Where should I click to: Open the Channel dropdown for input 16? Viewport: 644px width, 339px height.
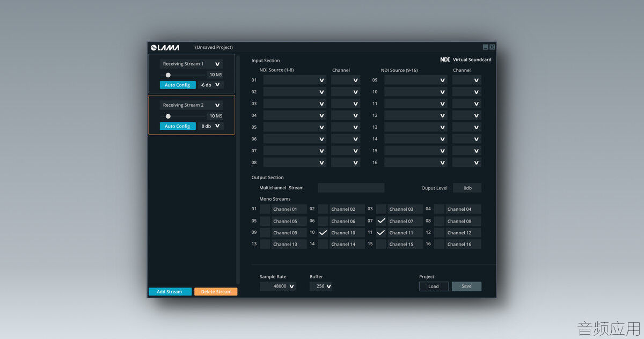467,163
